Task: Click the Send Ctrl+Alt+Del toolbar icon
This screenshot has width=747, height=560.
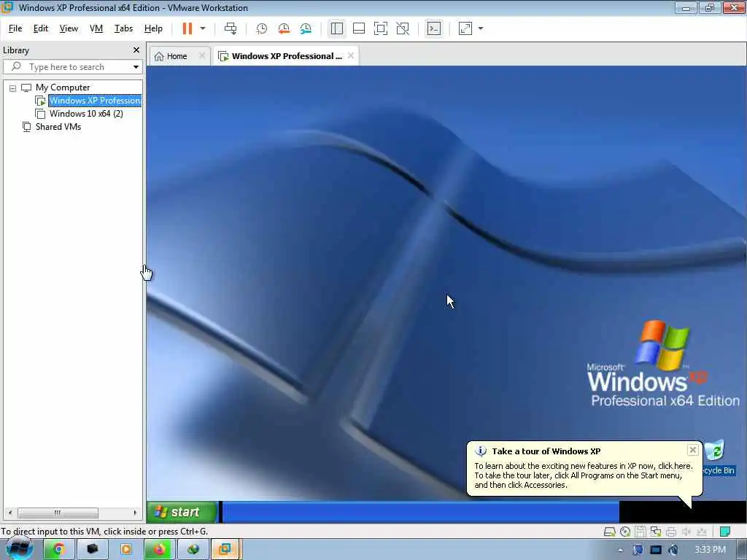Action: [231, 28]
